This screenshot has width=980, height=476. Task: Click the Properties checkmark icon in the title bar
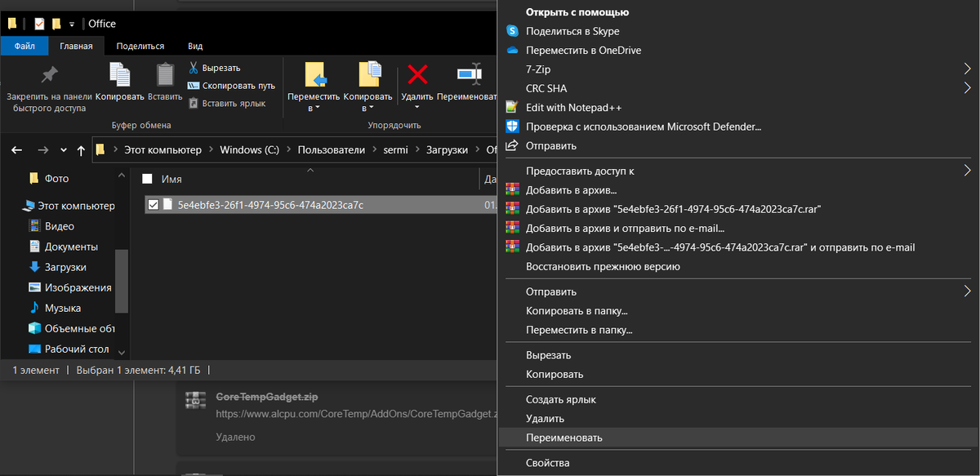point(40,24)
